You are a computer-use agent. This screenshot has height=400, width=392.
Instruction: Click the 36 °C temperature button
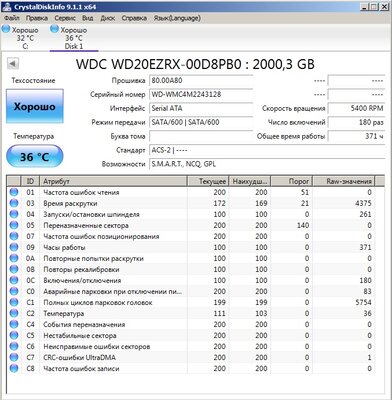pos(35,156)
